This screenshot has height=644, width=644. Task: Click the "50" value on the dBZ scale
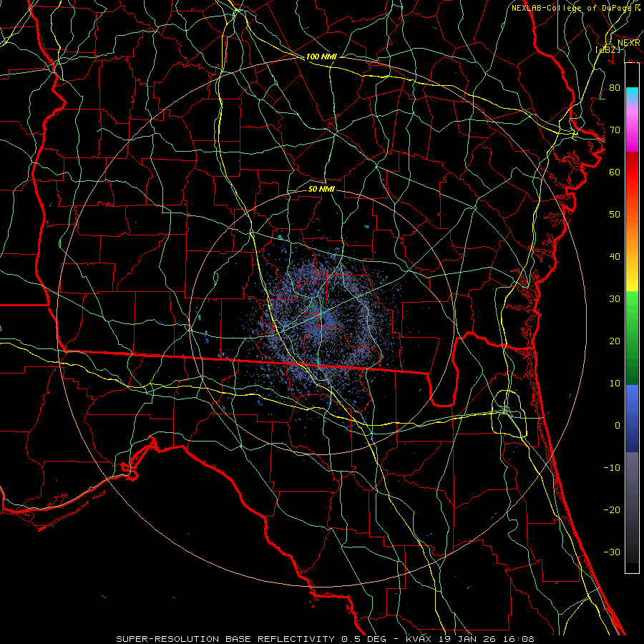pos(615,215)
